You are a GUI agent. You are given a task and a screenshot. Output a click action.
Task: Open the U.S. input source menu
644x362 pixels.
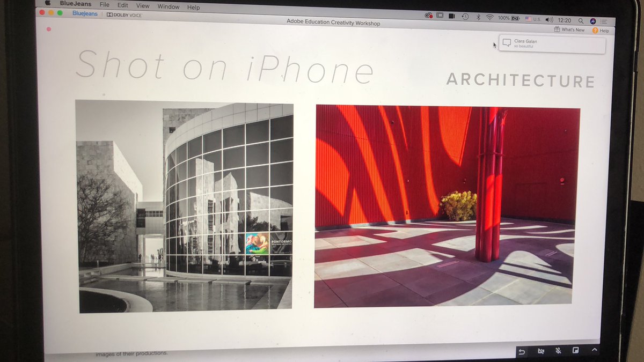tap(533, 19)
